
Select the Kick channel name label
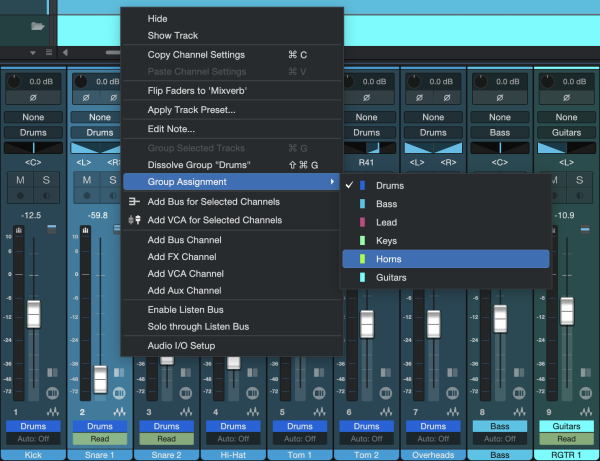click(33, 455)
